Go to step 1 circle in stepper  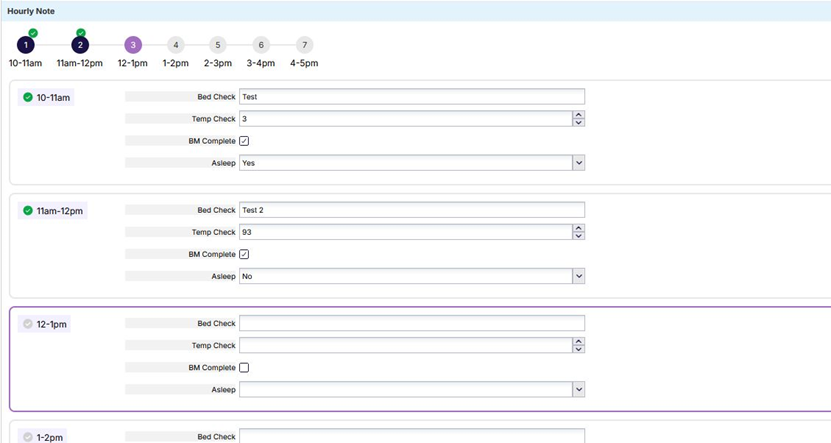click(25, 45)
